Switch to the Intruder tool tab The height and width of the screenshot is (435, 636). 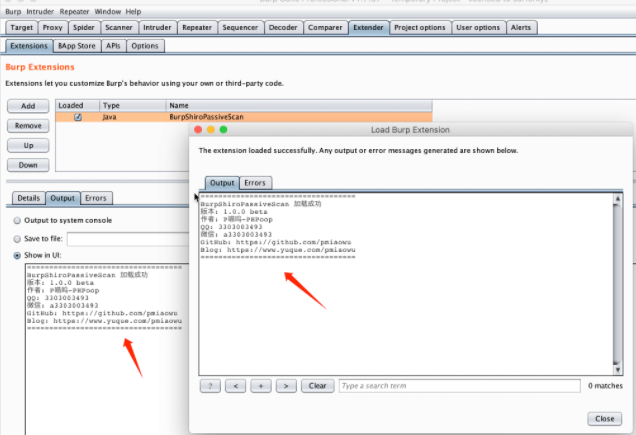pos(157,28)
